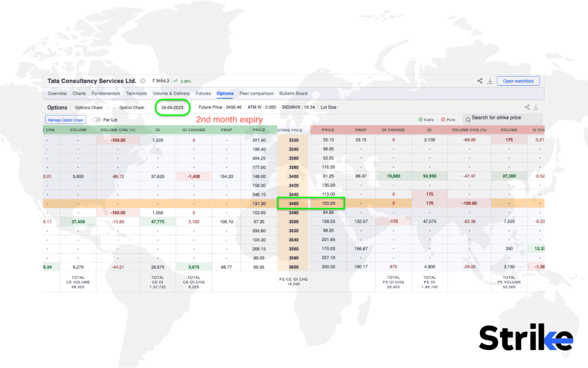The height and width of the screenshot is (368, 588).
Task: Click strike price 3340
Action: pos(293,149)
